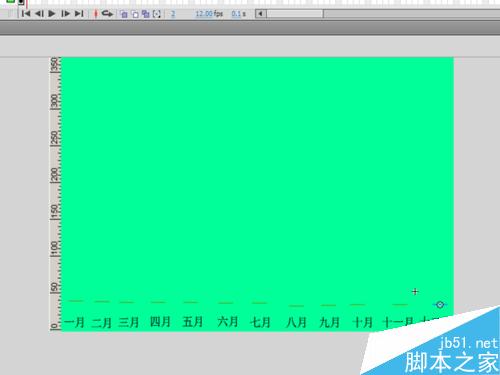The height and width of the screenshot is (375, 500).
Task: Select the 七月 label on stage
Action: (x=260, y=322)
